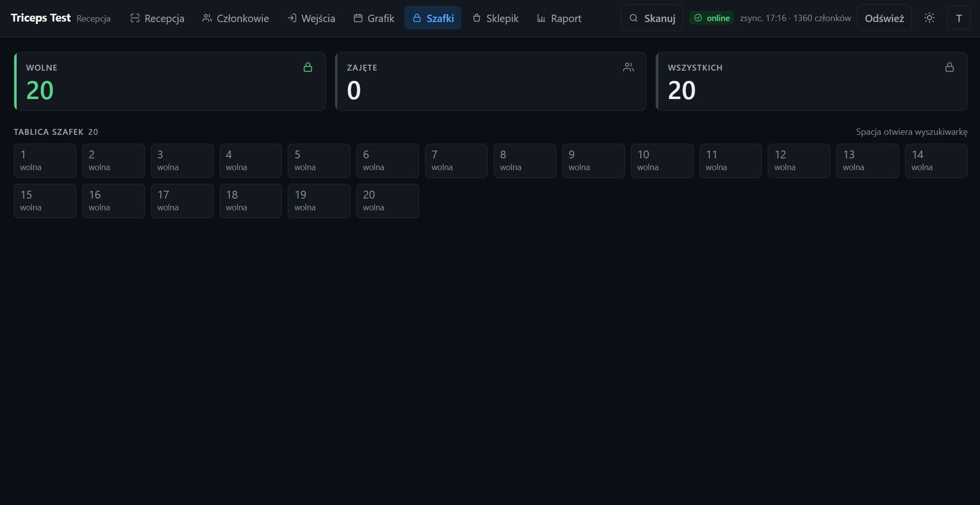Click the Odśwież button
This screenshot has height=505, width=980.
884,18
